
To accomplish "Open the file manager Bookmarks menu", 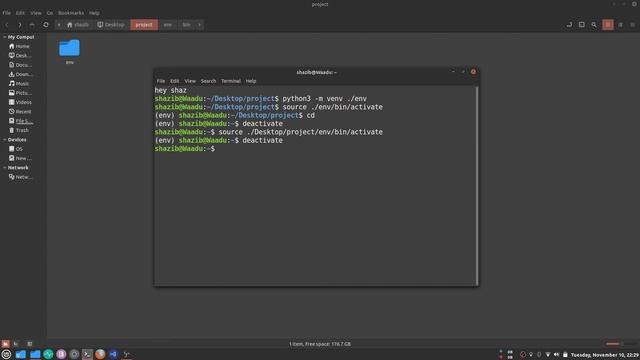I will (71, 13).
